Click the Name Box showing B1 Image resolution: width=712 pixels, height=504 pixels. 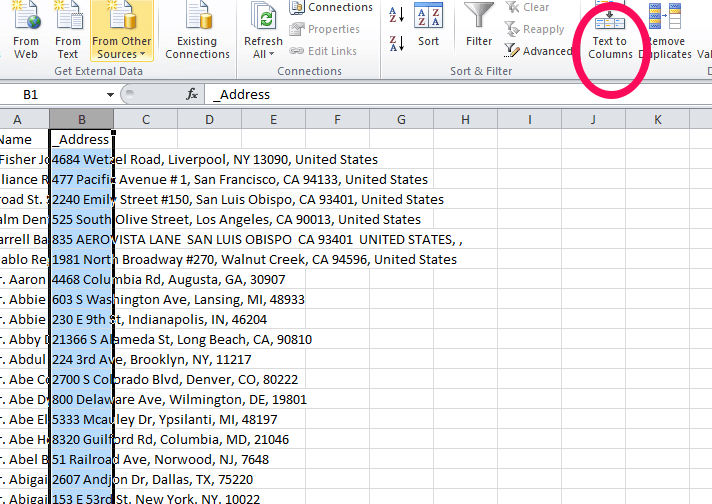pyautogui.click(x=52, y=94)
